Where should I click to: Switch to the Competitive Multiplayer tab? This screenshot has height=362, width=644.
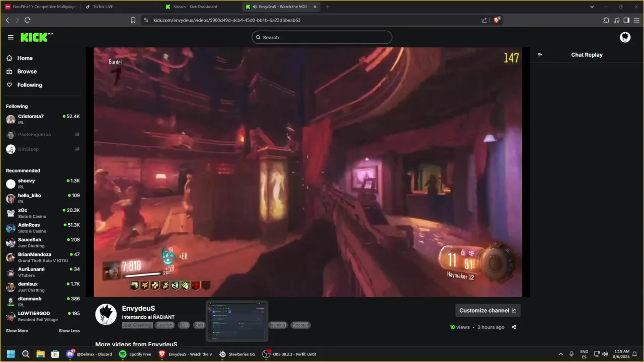pos(40,7)
